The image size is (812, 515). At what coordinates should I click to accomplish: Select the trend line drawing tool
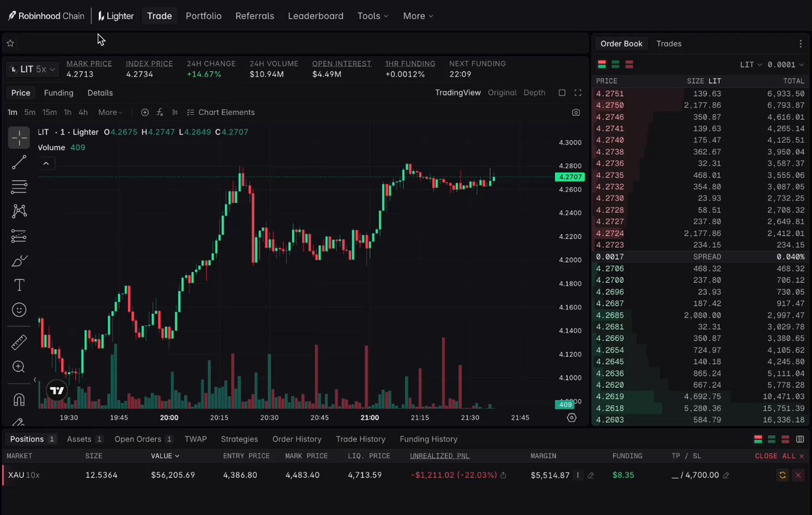point(19,162)
